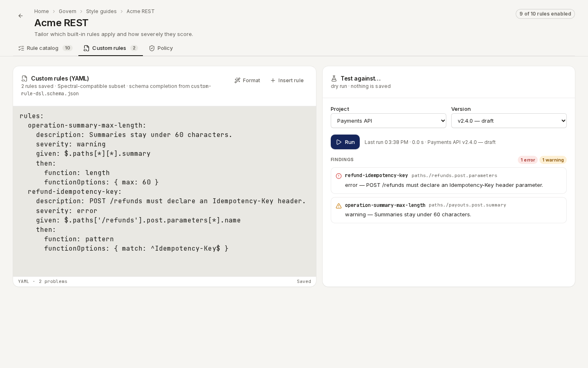Click paths./payouts.post.summary path text
Screen dimensions: 588x368
468,205
